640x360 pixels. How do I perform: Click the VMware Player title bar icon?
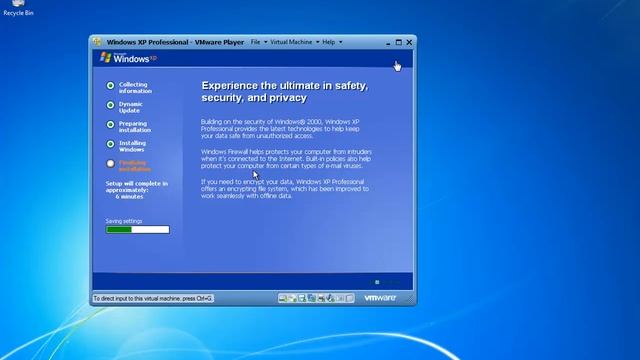(97, 42)
